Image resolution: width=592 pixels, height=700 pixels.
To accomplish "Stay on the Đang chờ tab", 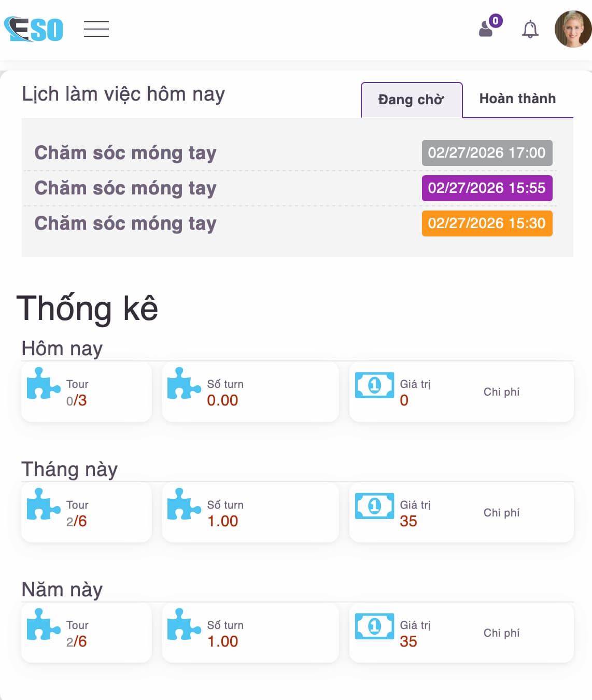I will pos(411,99).
